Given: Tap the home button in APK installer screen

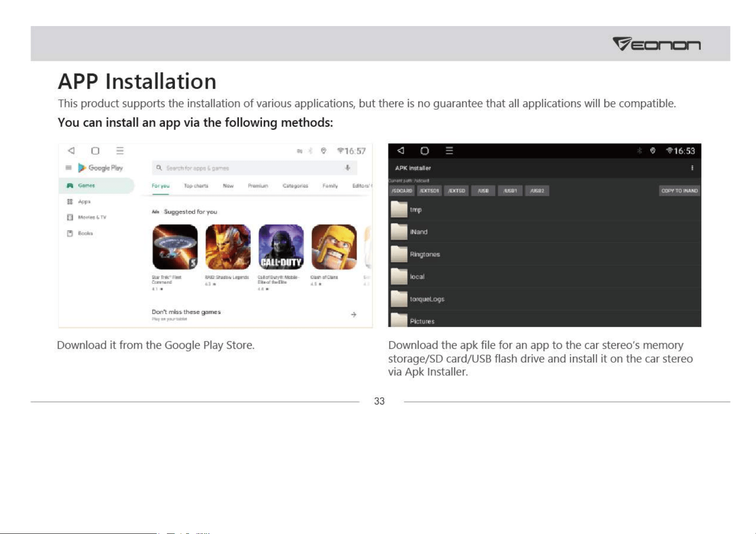Looking at the screenshot, I should point(424,151).
